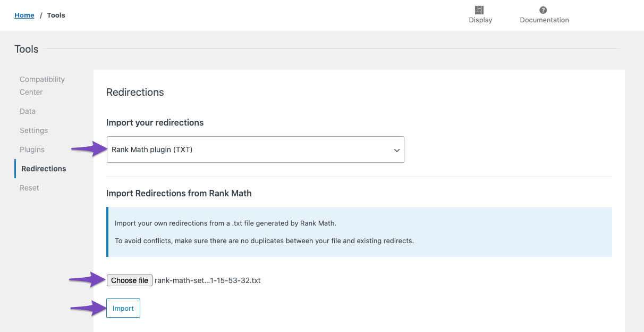
Task: Click the selected file name rank-math-set...txt
Action: 208,280
